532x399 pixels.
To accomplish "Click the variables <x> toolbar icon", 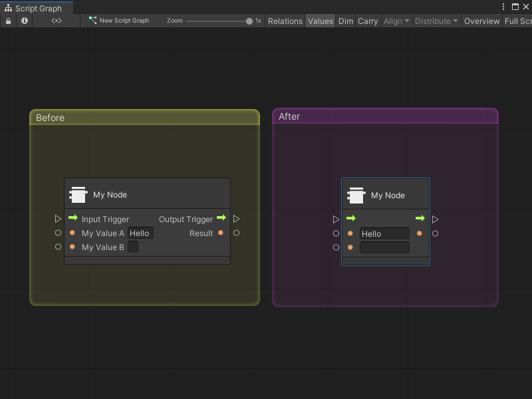I will tap(57, 21).
